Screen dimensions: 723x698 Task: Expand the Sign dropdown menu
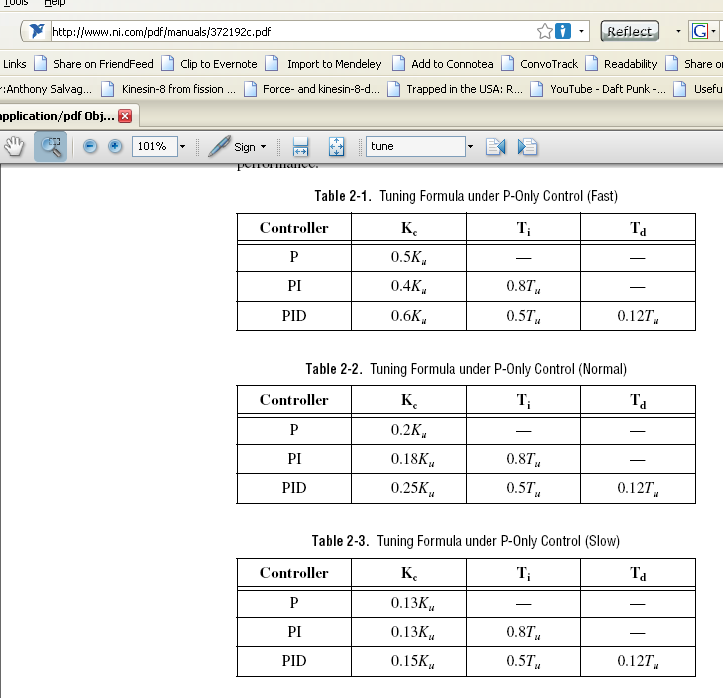pyautogui.click(x=263, y=148)
